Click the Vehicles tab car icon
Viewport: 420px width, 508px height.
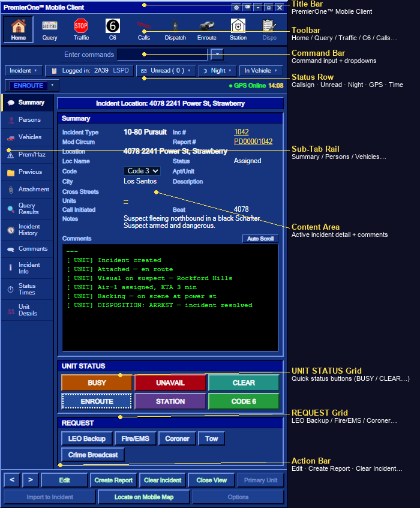coord(11,138)
